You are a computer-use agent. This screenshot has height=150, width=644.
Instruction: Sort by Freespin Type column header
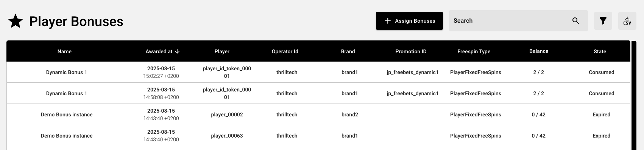tap(474, 51)
